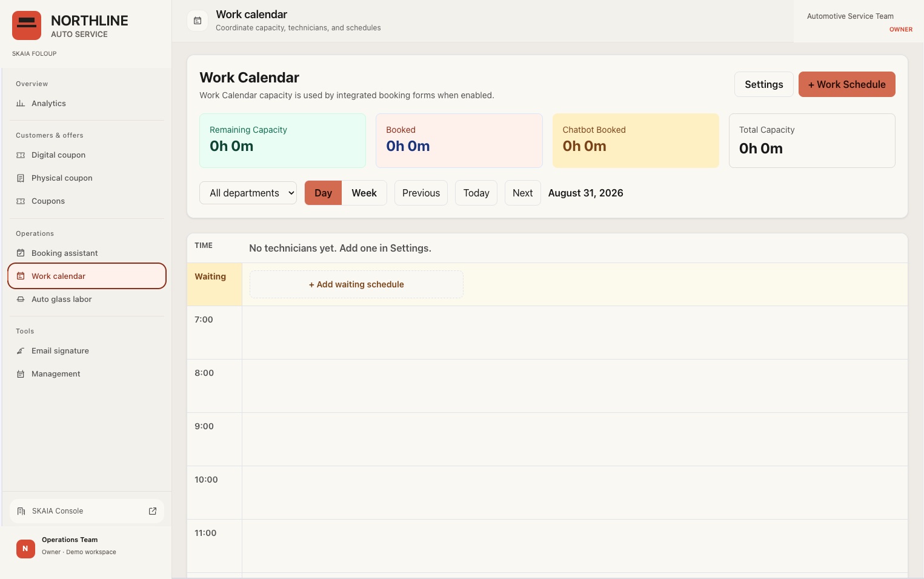924x579 pixels.
Task: Click the SKAIA Console external link icon
Action: pos(153,511)
